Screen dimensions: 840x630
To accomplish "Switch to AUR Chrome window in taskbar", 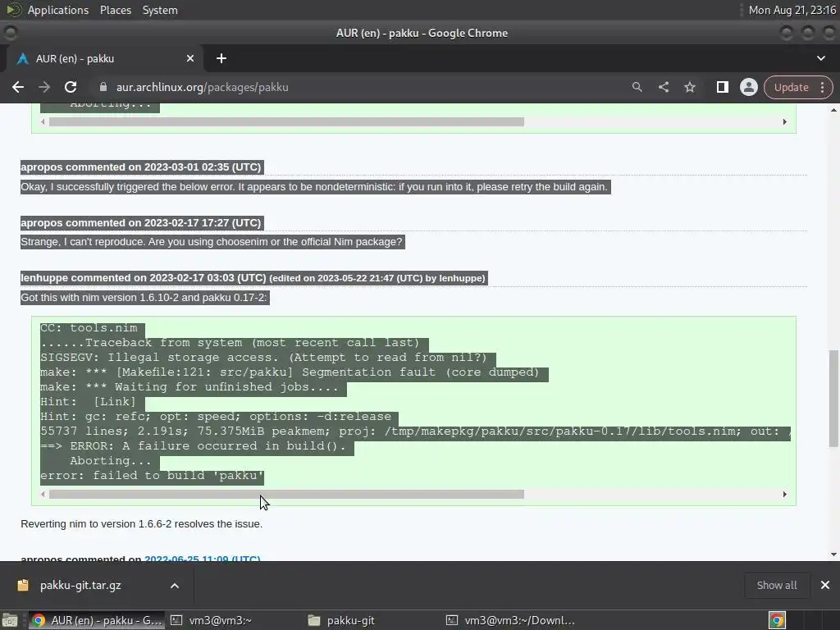I will [97, 620].
